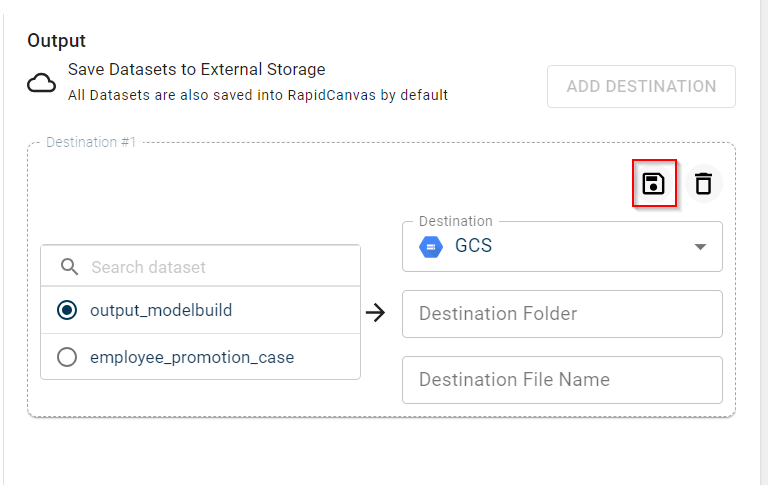Viewport: 768px width, 485px height.
Task: Click the Destination #1 group label
Action: point(91,142)
